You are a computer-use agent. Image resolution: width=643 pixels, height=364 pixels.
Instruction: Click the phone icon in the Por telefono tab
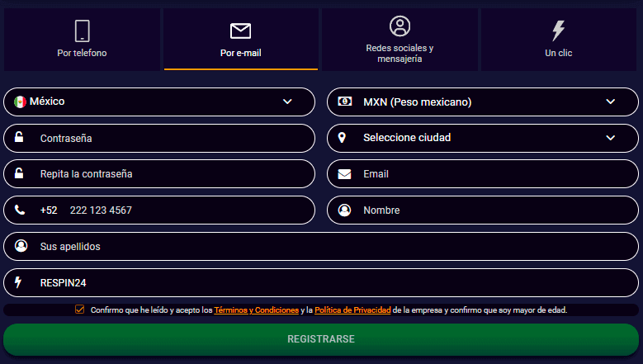point(82,31)
